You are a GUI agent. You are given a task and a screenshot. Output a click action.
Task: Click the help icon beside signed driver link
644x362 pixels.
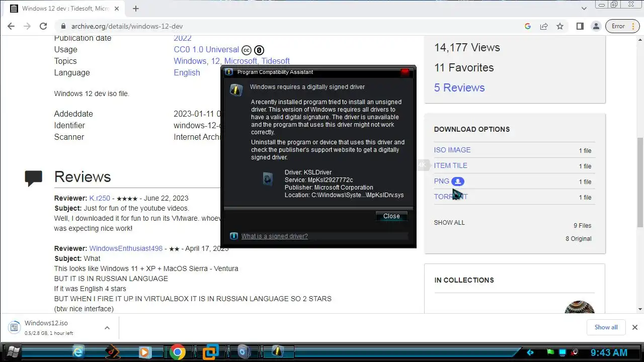(x=233, y=236)
